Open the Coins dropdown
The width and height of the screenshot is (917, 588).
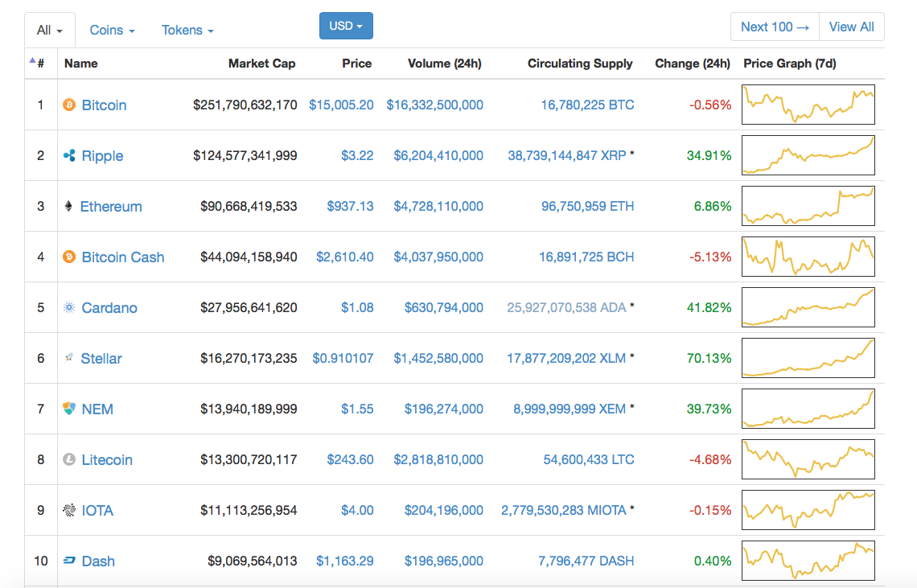[x=111, y=30]
